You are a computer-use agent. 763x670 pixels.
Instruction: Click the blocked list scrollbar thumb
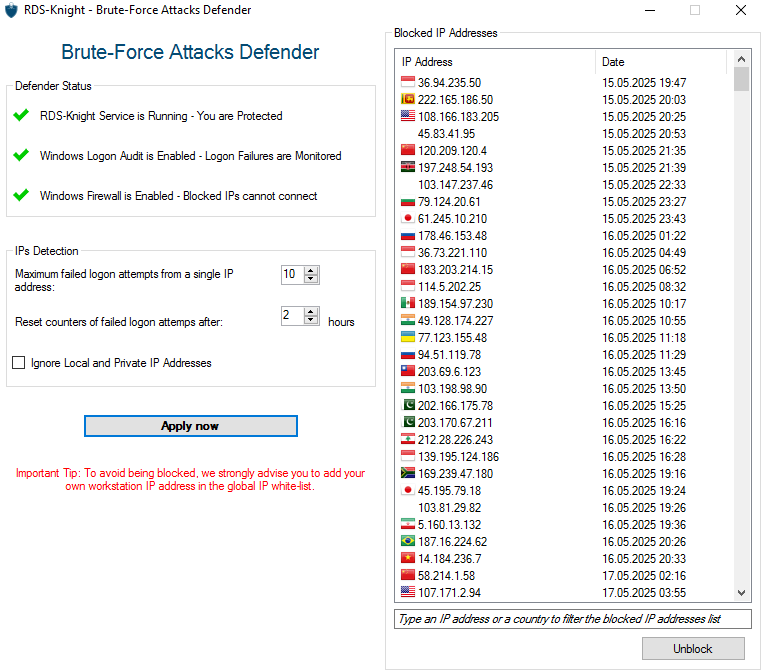coord(741,79)
